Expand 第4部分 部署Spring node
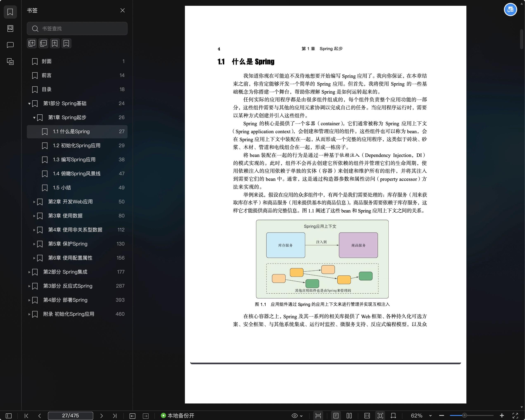Screen dimensions: 525x420 click(29, 300)
